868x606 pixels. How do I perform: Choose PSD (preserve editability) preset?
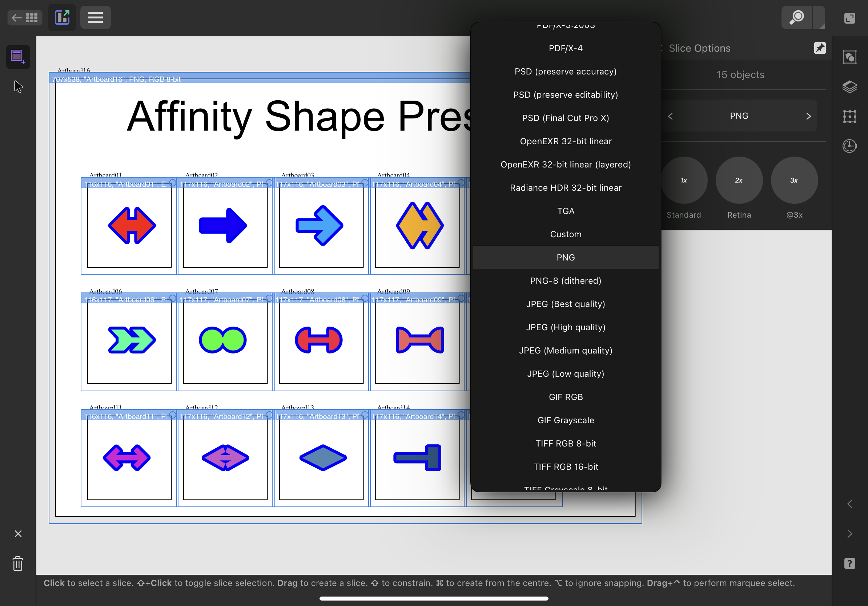pyautogui.click(x=566, y=94)
